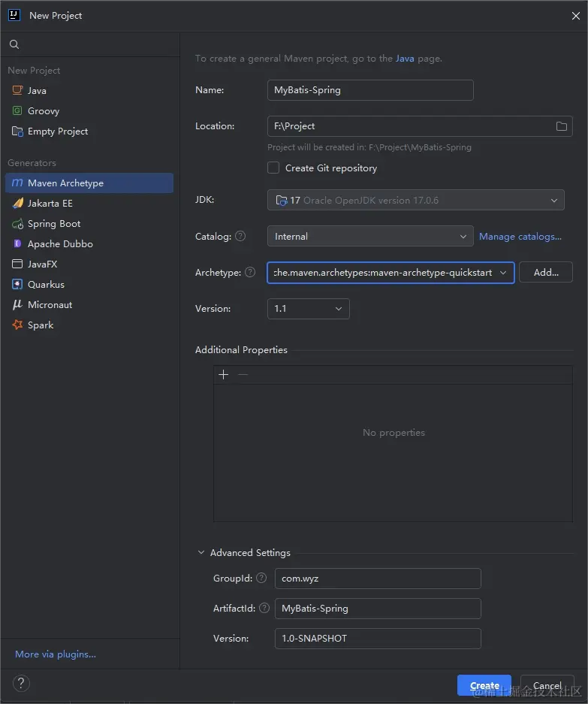This screenshot has width=588, height=704.
Task: Select Maven Archetype generator
Action: [89, 183]
